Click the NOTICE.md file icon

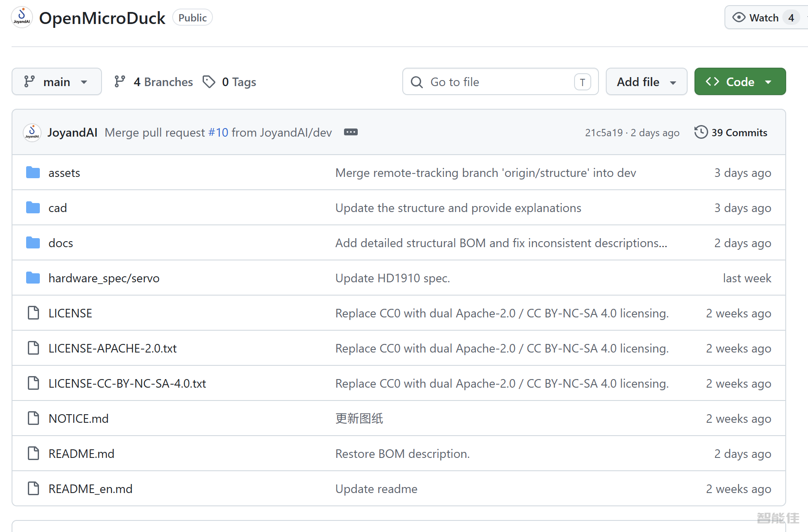[x=33, y=418]
